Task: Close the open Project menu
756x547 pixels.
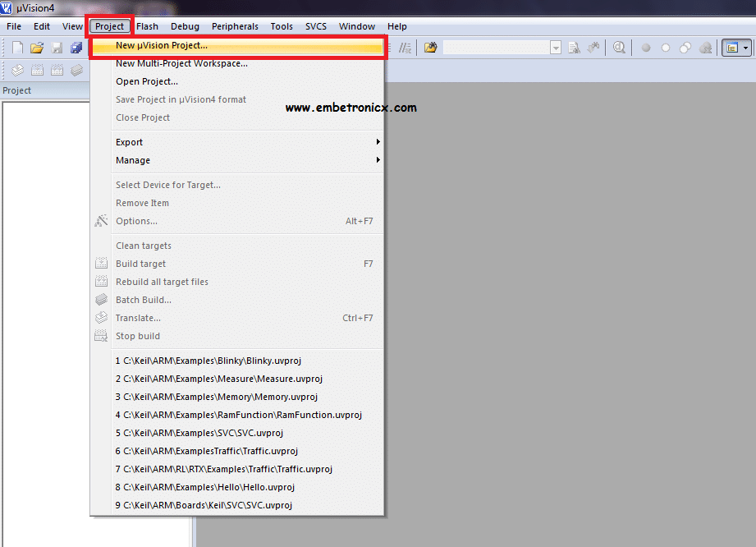Action: [109, 26]
